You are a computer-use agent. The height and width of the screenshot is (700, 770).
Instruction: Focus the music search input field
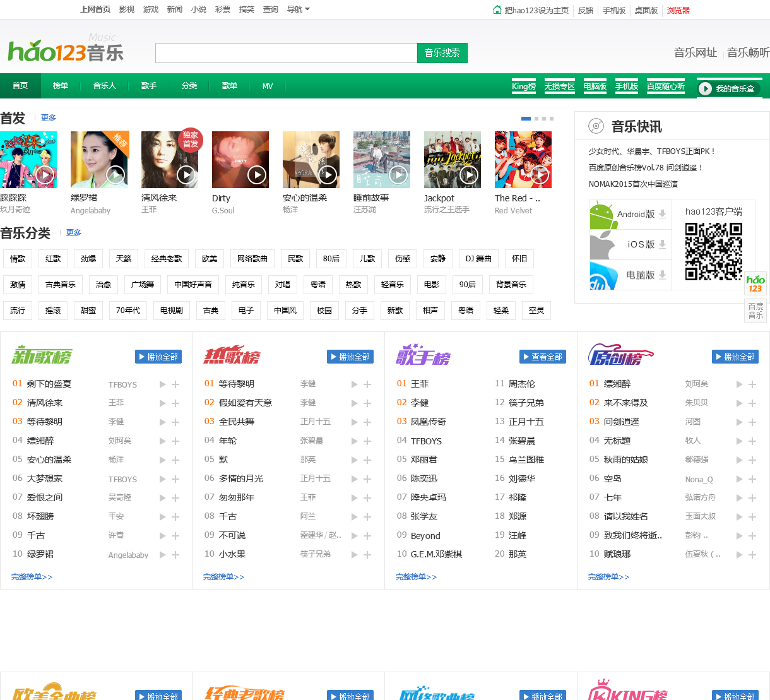click(x=286, y=53)
